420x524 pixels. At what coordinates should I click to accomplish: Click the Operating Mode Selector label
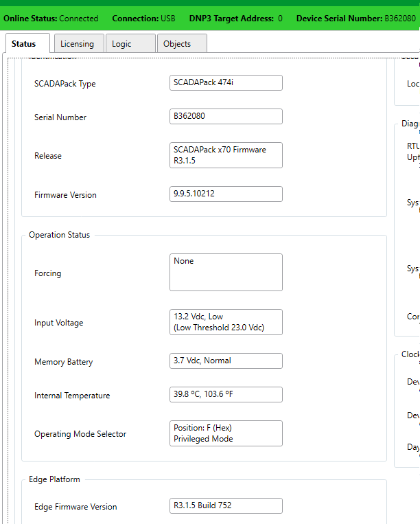coord(80,434)
